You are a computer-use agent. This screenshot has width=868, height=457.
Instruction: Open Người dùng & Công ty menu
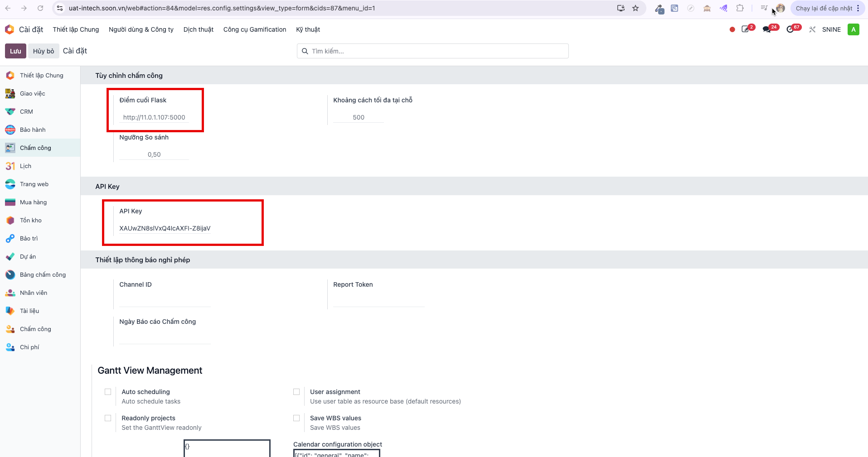click(x=141, y=29)
